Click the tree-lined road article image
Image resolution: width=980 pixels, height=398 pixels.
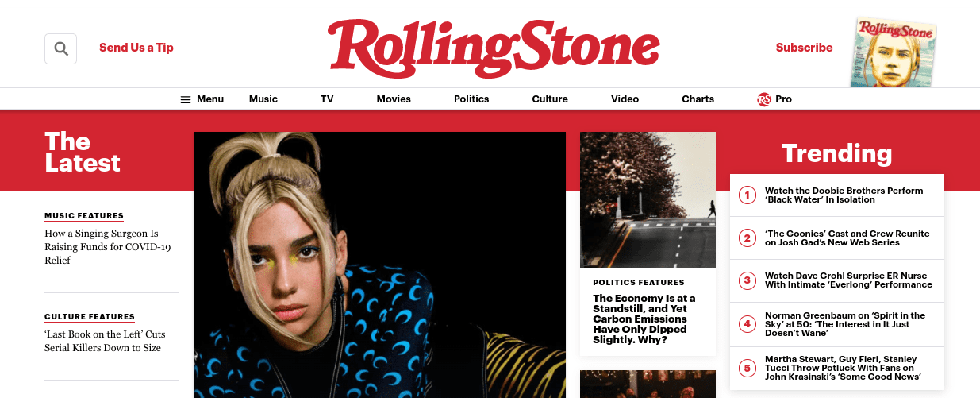click(648, 199)
